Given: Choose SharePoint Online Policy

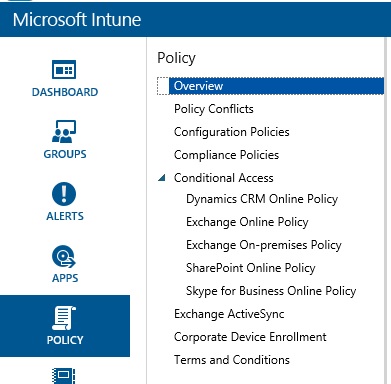Looking at the screenshot, I should [251, 268].
